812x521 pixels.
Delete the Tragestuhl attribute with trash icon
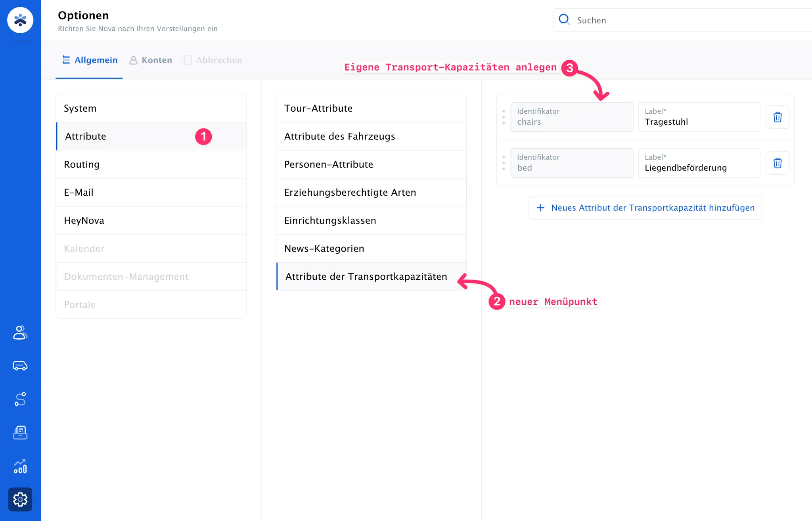(778, 117)
